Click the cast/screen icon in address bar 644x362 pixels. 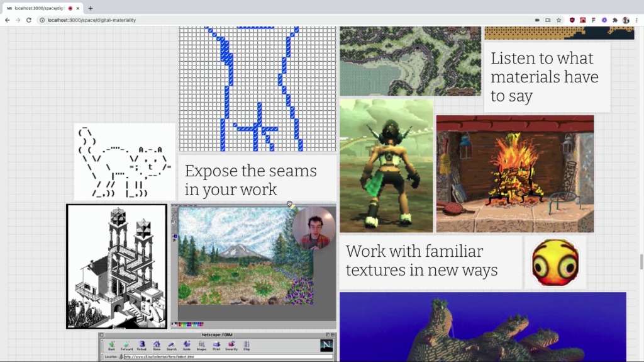(x=548, y=20)
